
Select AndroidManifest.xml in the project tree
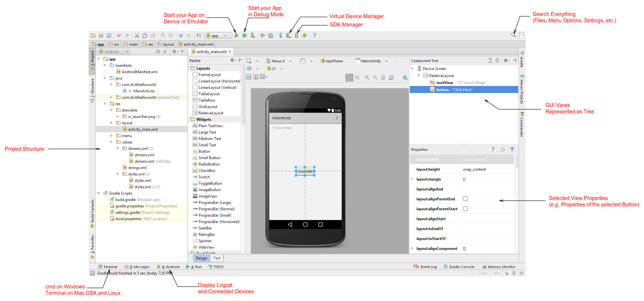(139, 72)
